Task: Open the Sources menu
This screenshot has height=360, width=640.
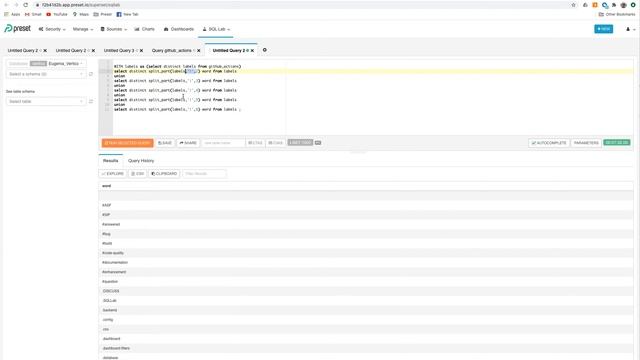Action: (x=114, y=29)
